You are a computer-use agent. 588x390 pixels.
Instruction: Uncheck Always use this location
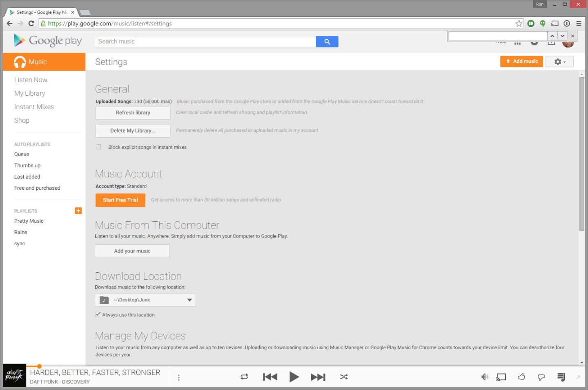tap(98, 314)
